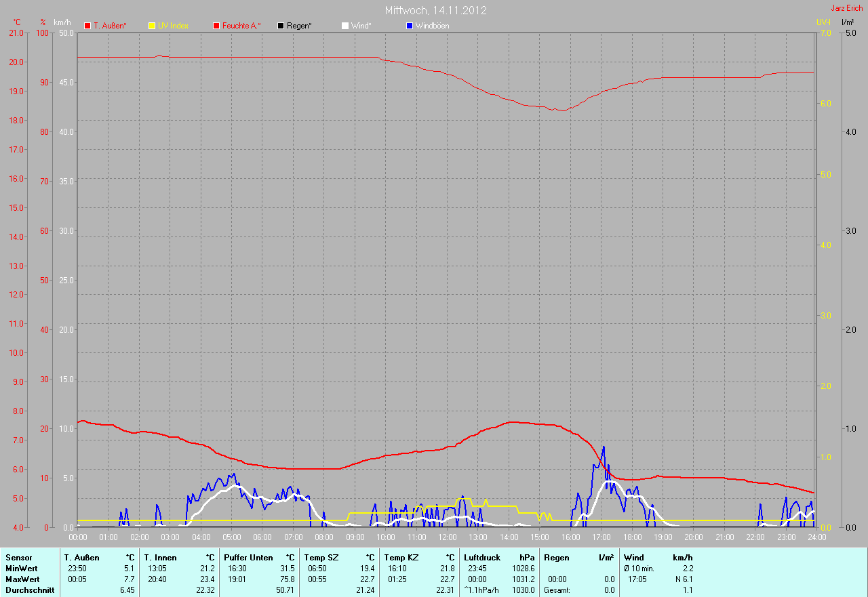Screen dimensions: 868x597
Task: Click the T. Innen average 22.32
Action: (x=205, y=590)
